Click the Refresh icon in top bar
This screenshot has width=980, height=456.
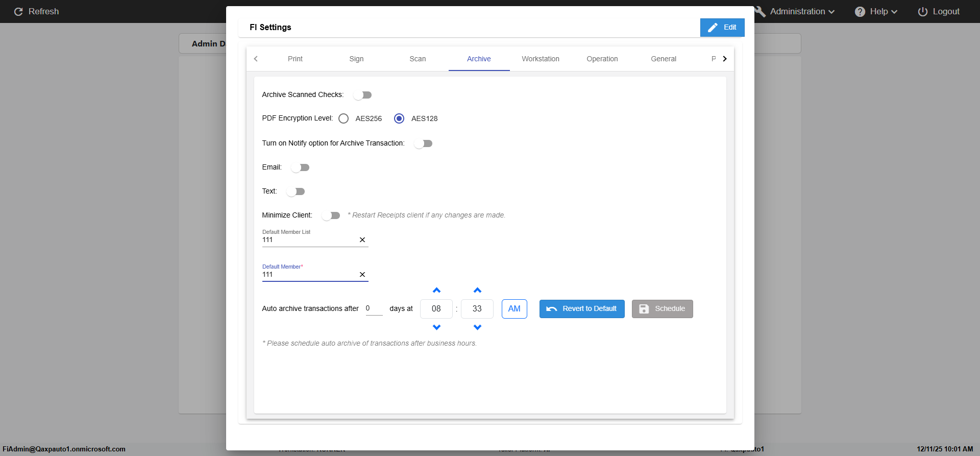click(x=18, y=12)
